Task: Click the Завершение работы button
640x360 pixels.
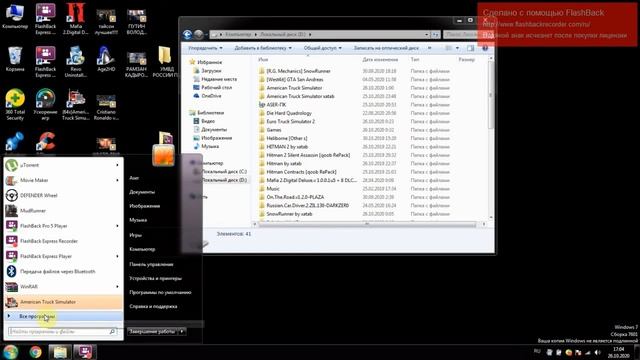Action: point(152,331)
